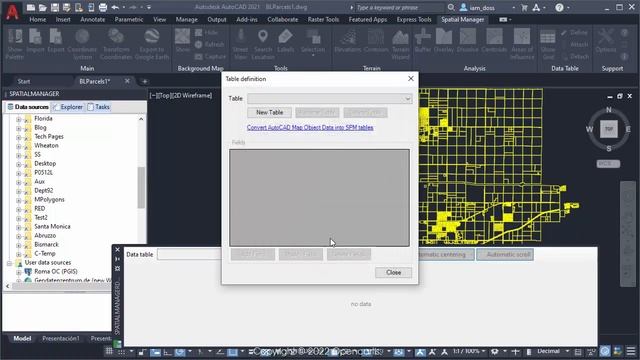
Task: Click the Capture background map button
Action: (x=210, y=57)
